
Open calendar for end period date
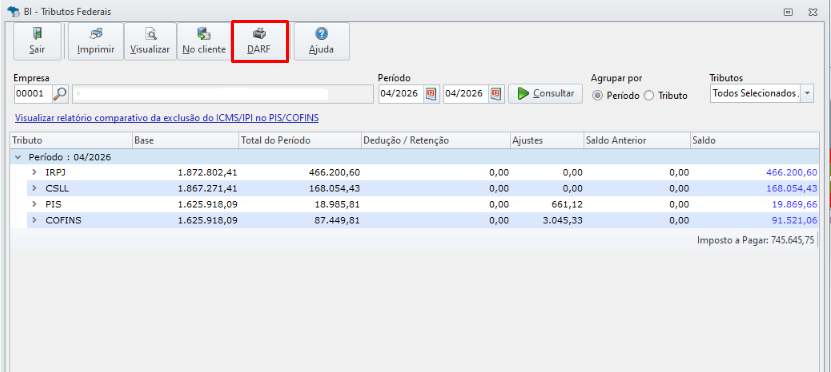pos(496,94)
